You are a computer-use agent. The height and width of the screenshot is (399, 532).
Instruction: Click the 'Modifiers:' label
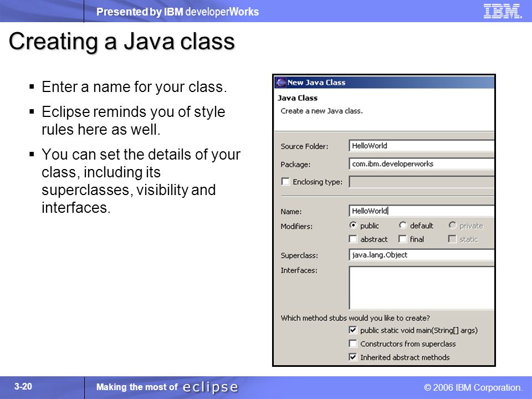[x=296, y=226]
